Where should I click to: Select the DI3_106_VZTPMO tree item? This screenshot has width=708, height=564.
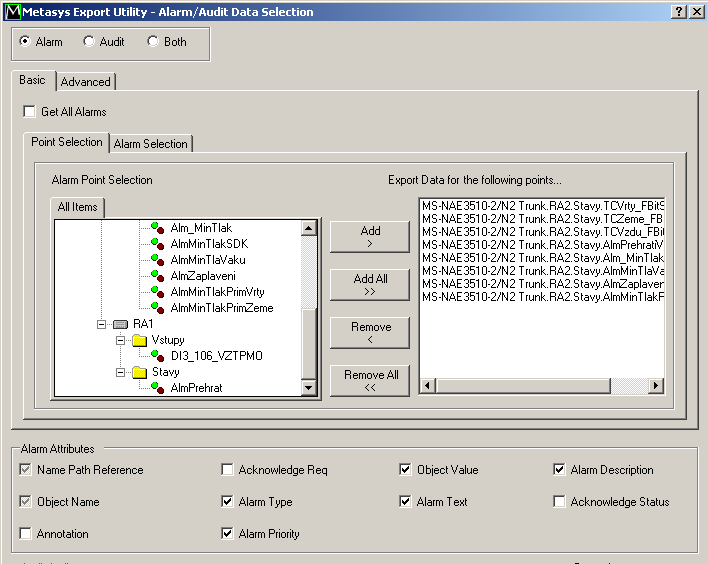coord(217,356)
